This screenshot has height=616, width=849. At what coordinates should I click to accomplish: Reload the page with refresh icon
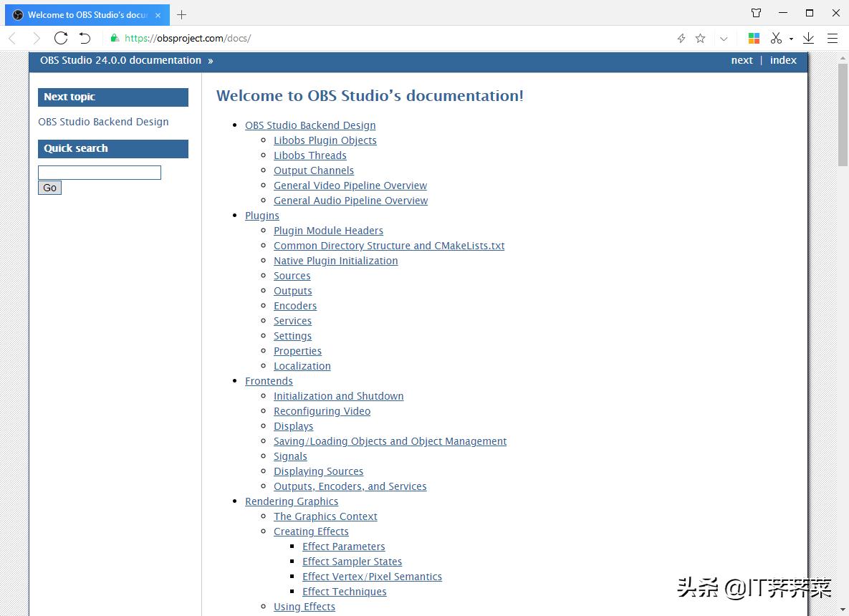click(61, 38)
